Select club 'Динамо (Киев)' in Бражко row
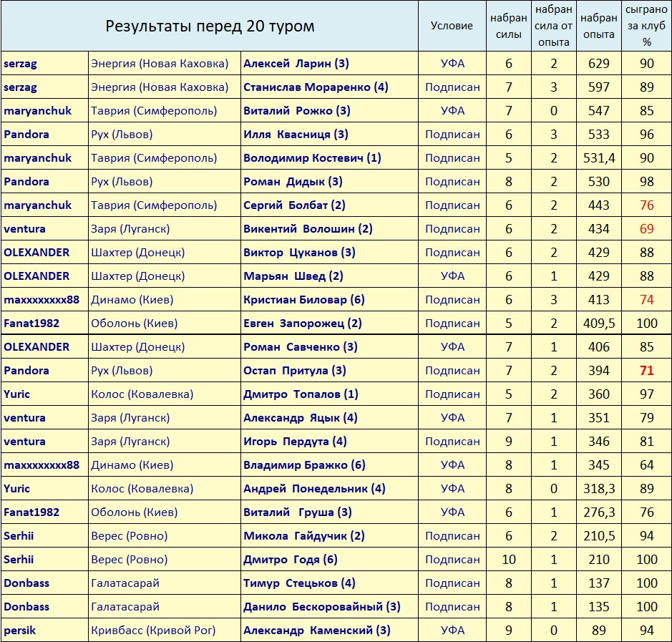The height and width of the screenshot is (642, 672). pyautogui.click(x=132, y=465)
